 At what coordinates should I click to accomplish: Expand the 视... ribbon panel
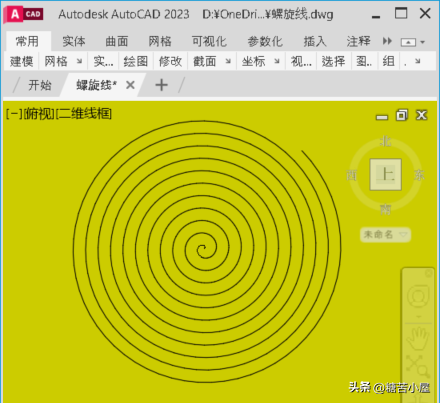[301, 61]
